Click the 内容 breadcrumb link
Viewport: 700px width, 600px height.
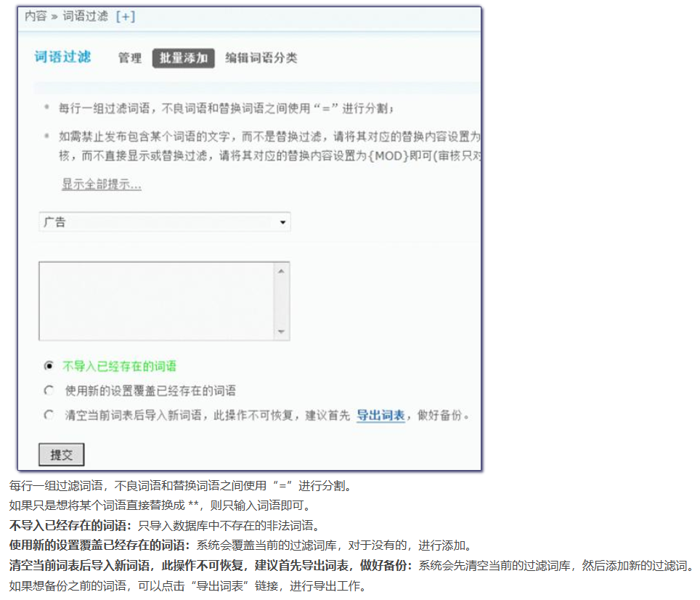pos(36,17)
